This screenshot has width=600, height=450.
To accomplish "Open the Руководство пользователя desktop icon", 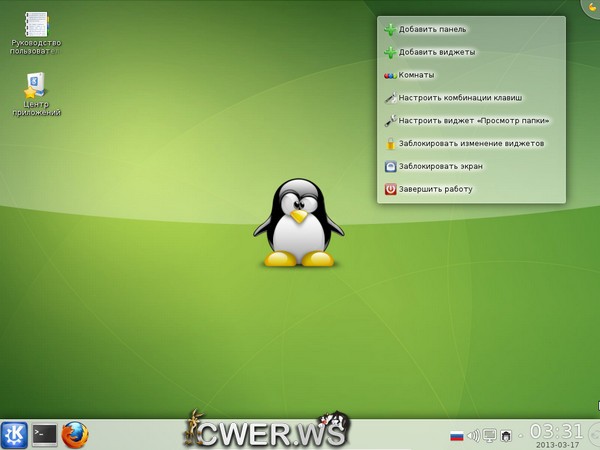I will pyautogui.click(x=36, y=33).
